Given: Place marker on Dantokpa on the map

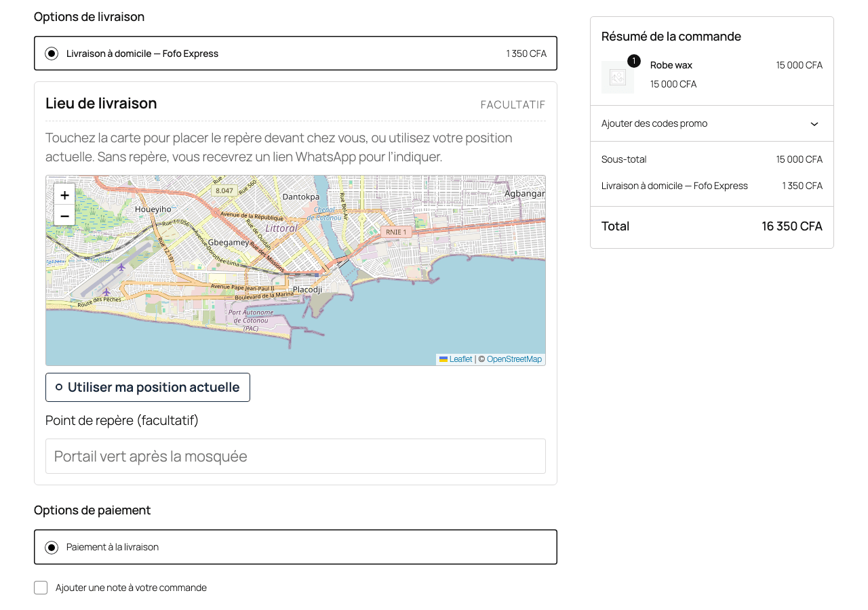Looking at the screenshot, I should pyautogui.click(x=300, y=197).
